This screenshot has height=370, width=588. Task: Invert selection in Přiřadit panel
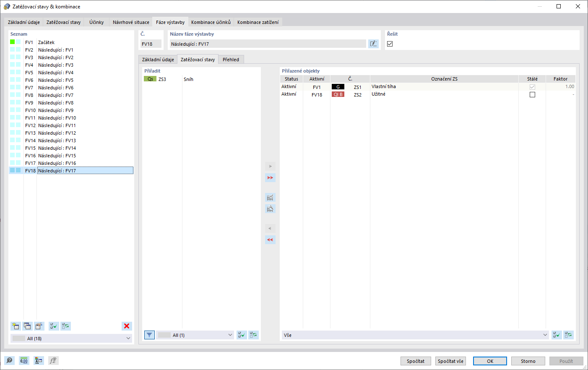coord(253,335)
